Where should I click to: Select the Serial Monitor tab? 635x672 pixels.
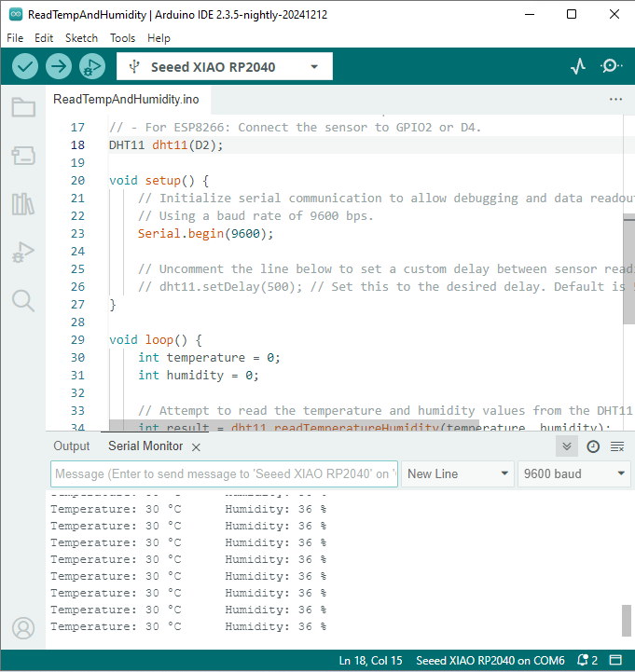pyautogui.click(x=145, y=446)
